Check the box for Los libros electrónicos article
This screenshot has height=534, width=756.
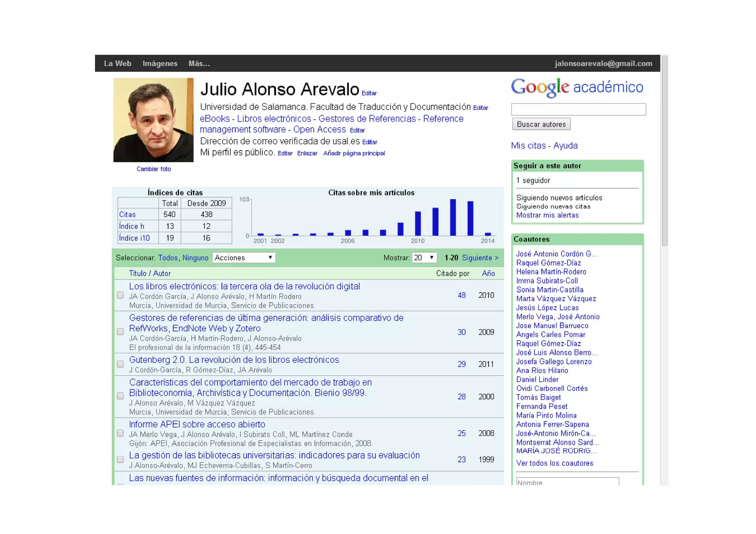tap(120, 295)
